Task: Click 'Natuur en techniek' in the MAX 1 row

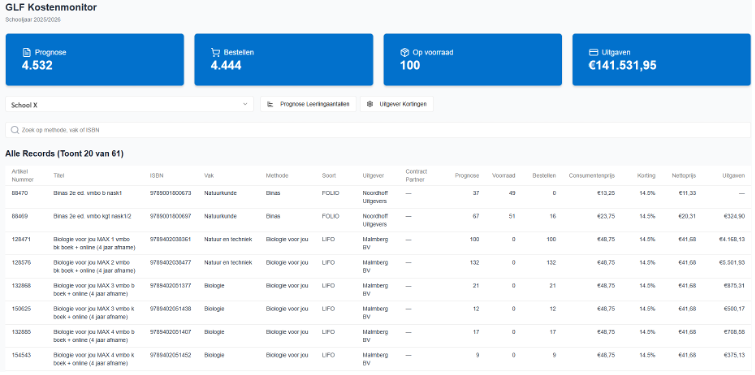Action: tap(228, 239)
